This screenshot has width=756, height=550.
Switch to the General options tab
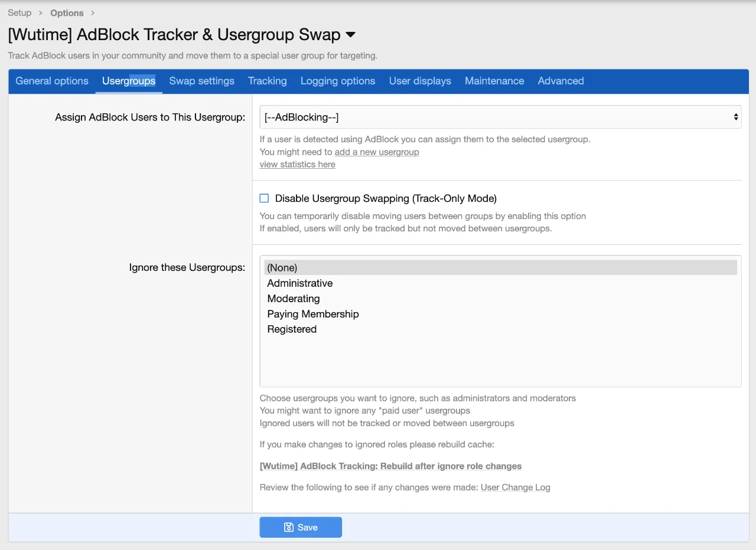click(52, 81)
